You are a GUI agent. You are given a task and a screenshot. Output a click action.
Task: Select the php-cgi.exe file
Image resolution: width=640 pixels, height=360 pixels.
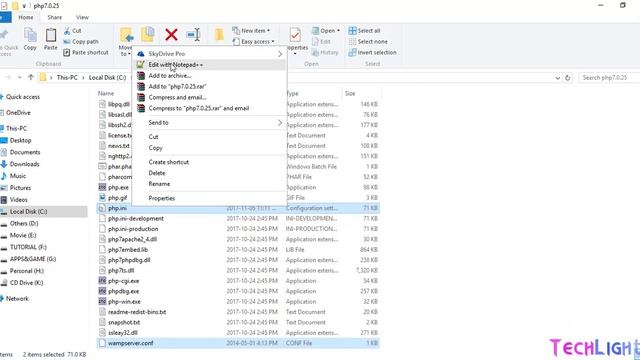pos(239,281)
